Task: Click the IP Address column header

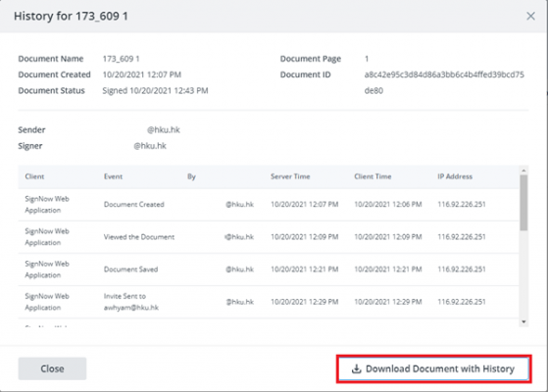Action: point(455,176)
